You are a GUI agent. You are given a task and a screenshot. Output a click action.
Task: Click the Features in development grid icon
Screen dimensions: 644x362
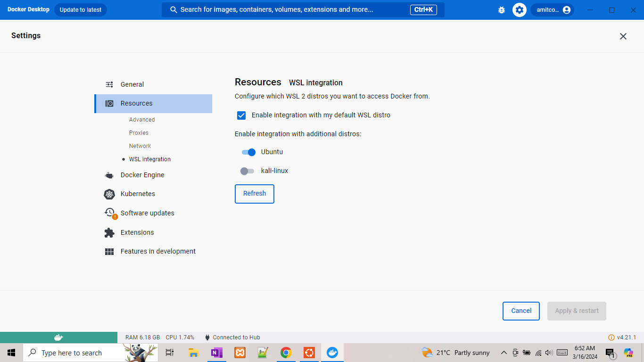pos(109,252)
